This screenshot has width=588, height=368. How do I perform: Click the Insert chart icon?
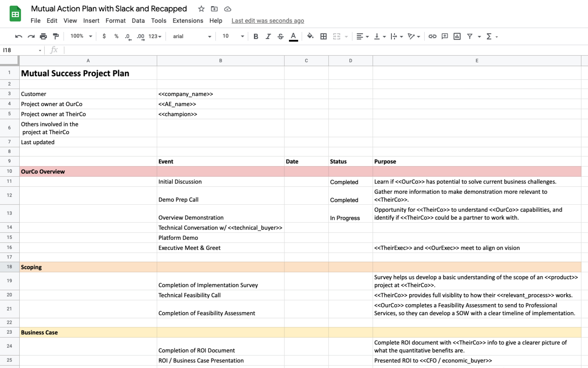pos(457,37)
